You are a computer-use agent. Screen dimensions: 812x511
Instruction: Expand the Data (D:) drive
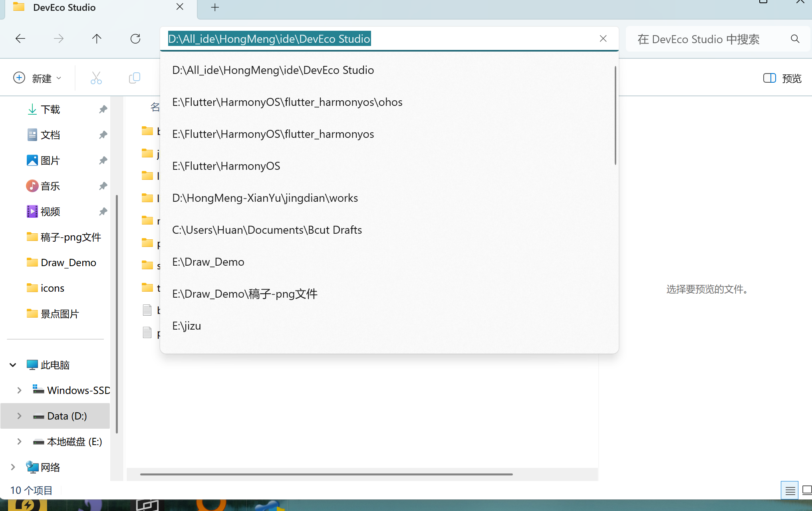coord(19,416)
